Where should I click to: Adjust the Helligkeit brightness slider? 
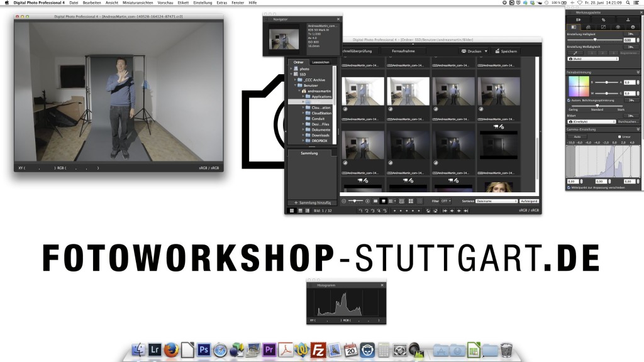click(x=595, y=40)
